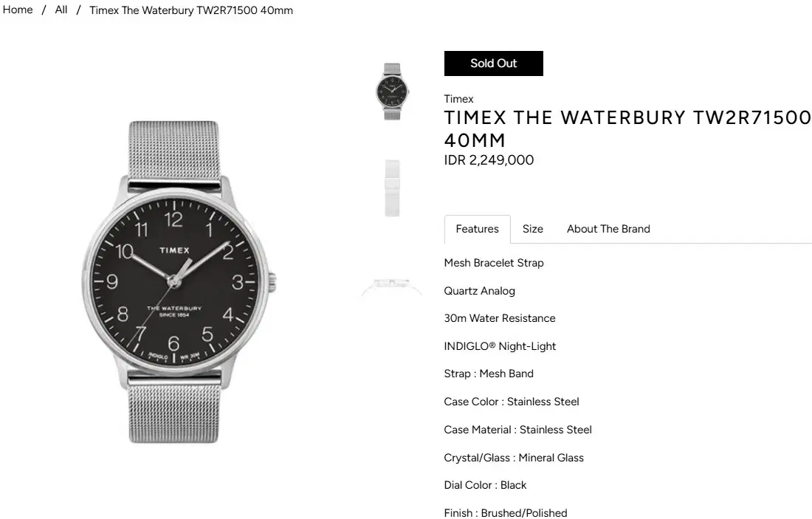Viewport: 812px width, 519px height.
Task: Select the side-profile watch thumbnail
Action: [x=392, y=286]
